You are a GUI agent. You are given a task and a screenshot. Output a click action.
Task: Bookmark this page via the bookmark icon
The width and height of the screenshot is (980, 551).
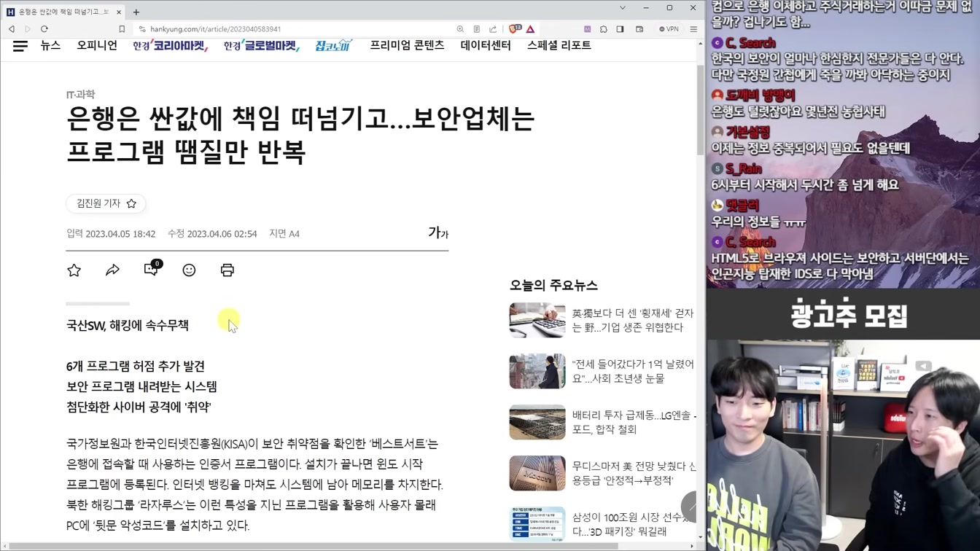[x=122, y=29]
